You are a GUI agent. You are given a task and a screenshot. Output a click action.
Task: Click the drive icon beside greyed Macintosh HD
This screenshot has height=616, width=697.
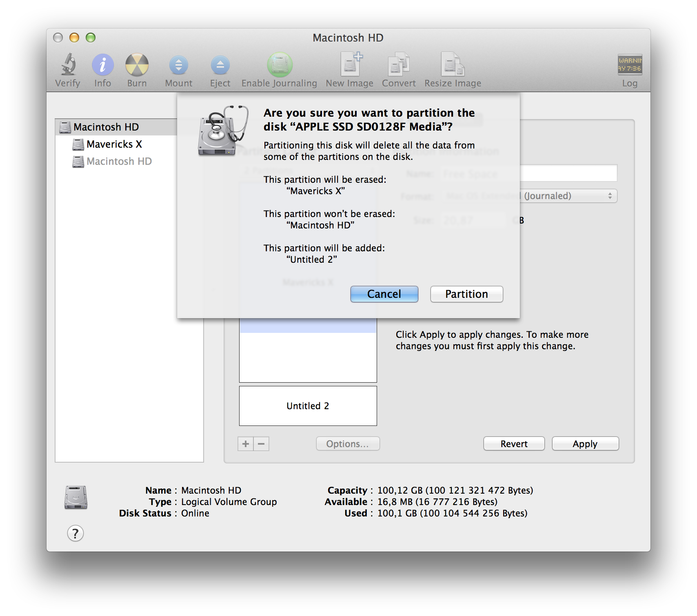78,162
